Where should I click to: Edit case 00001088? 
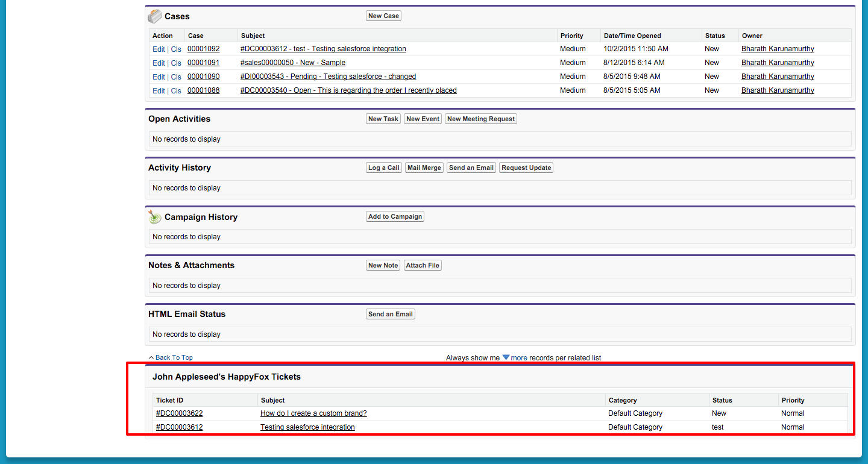159,91
